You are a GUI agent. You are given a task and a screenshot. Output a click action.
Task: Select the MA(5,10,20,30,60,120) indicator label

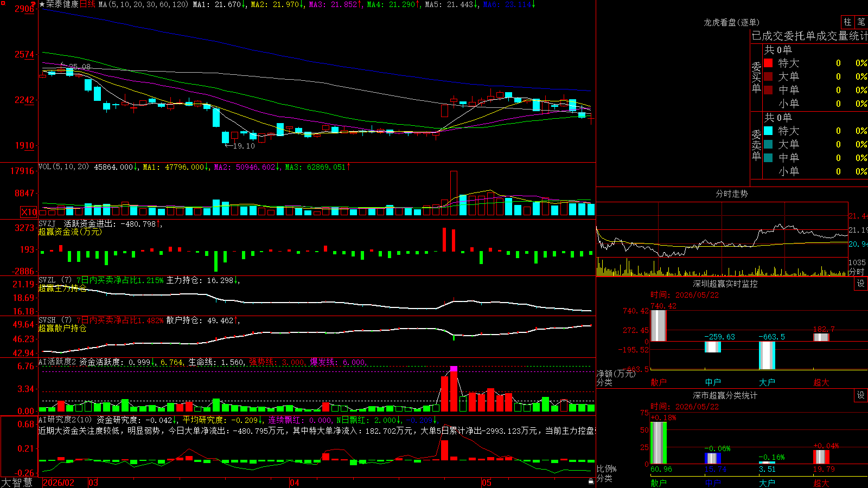tap(143, 4)
